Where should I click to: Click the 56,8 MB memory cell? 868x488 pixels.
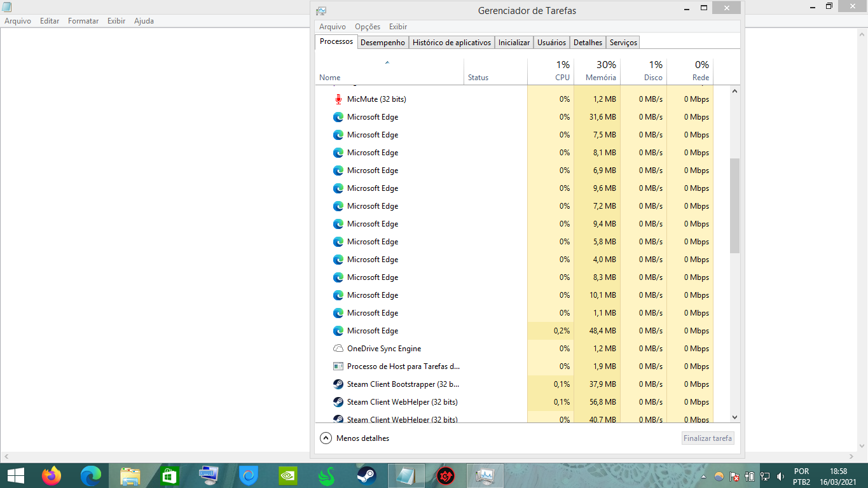(x=597, y=402)
